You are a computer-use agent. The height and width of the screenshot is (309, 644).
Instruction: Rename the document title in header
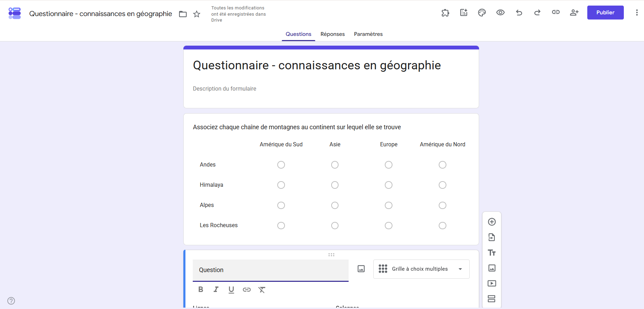pos(101,14)
